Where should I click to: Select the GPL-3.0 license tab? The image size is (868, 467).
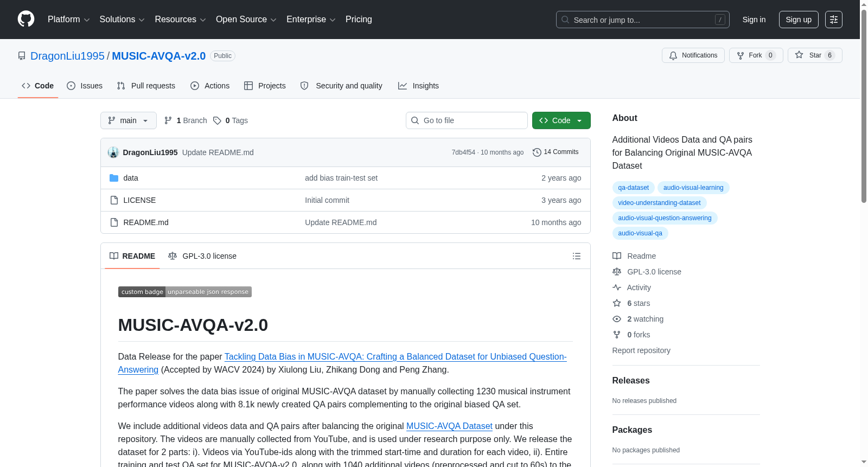pos(202,256)
